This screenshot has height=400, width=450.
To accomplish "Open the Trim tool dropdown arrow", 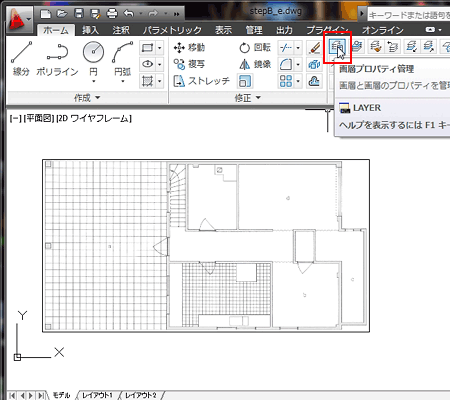I will tap(298, 48).
